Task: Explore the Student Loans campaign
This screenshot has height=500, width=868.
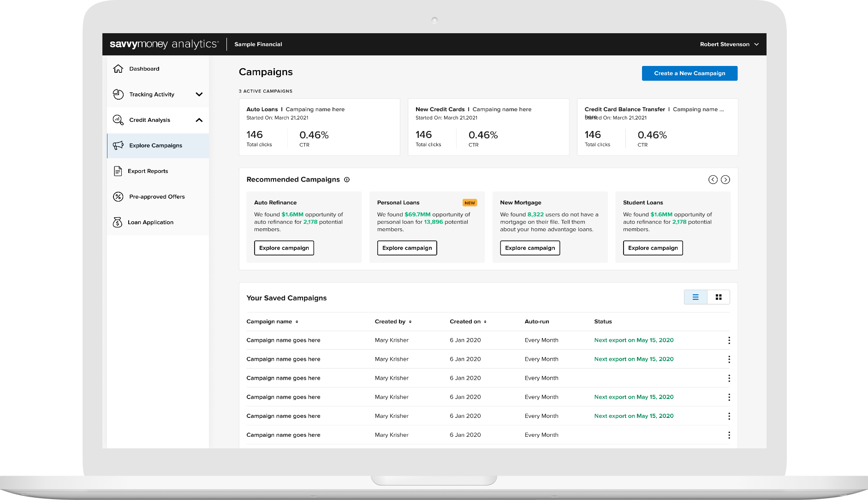Action: (x=653, y=248)
